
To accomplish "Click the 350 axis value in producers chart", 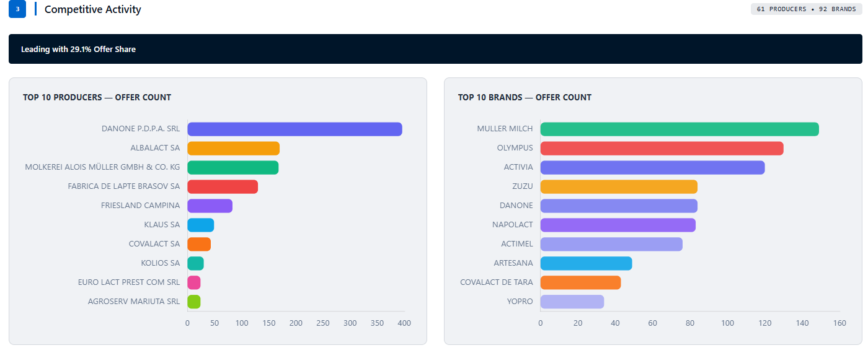I will click(x=377, y=323).
